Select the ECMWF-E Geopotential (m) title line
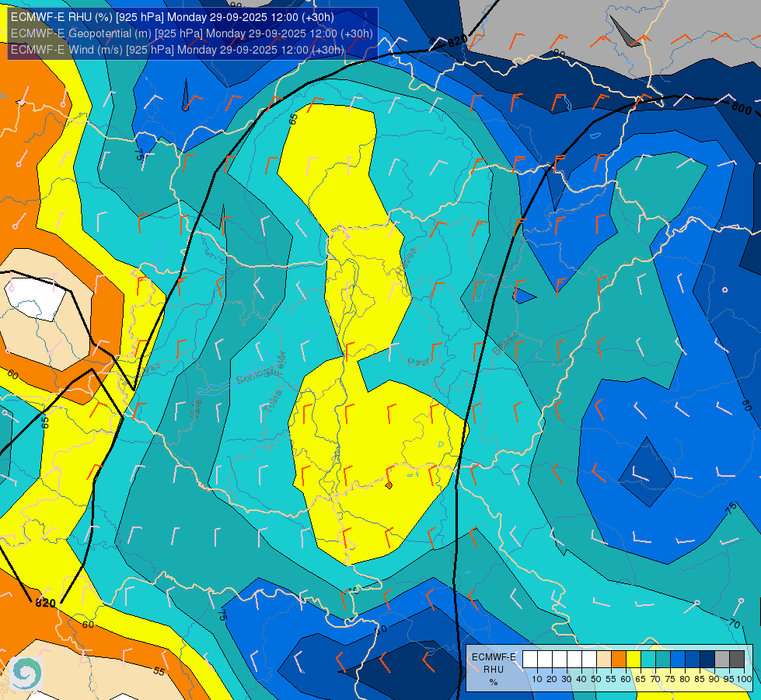This screenshot has height=700, width=761. [x=192, y=33]
